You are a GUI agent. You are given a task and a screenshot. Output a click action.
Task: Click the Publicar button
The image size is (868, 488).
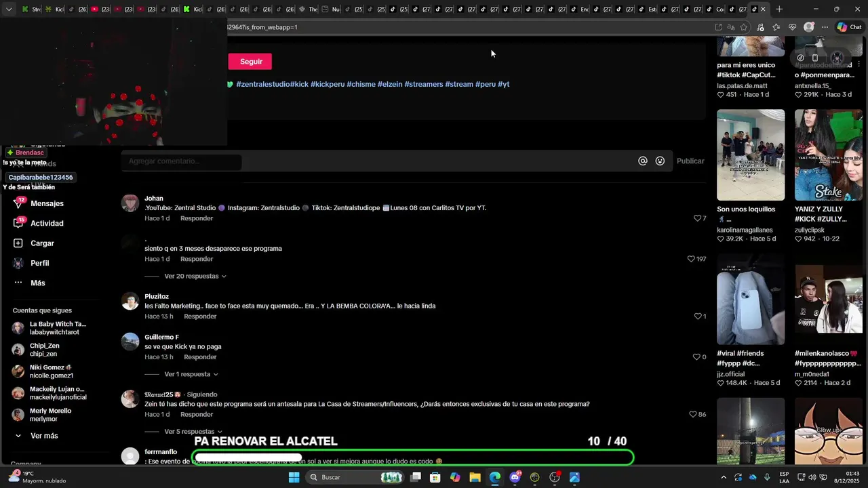(690, 161)
